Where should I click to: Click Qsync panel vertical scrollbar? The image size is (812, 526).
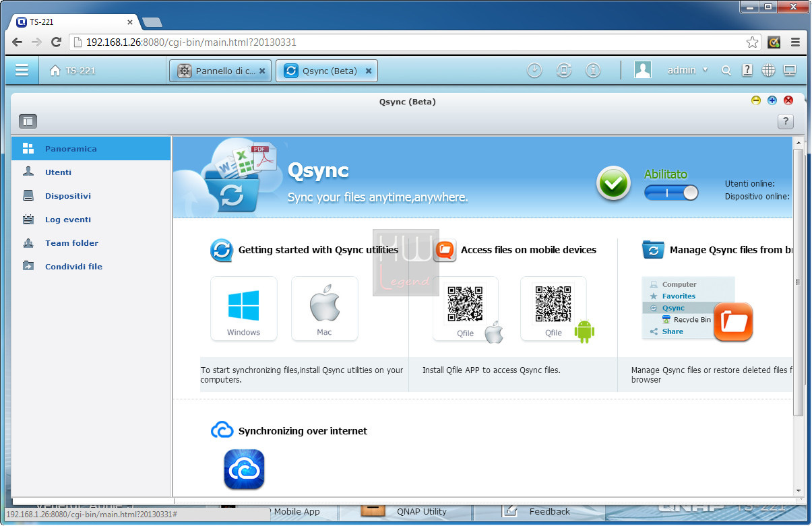click(798, 282)
